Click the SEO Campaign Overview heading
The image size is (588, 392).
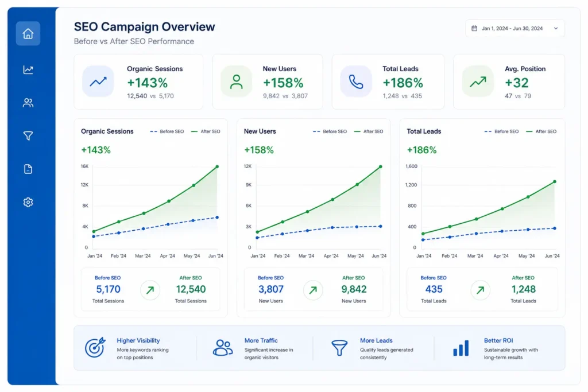144,26
